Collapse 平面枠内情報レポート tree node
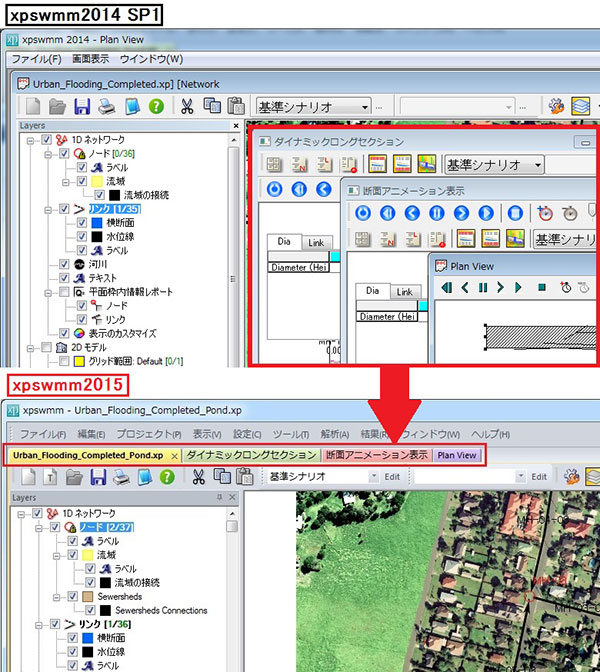 tap(48, 293)
